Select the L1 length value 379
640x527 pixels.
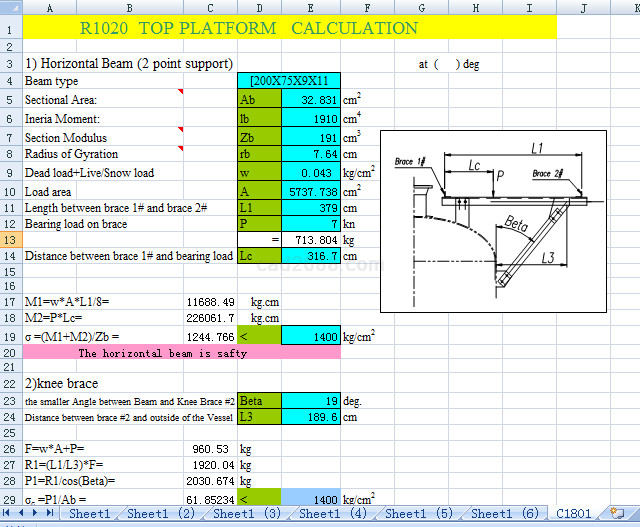tap(311, 207)
